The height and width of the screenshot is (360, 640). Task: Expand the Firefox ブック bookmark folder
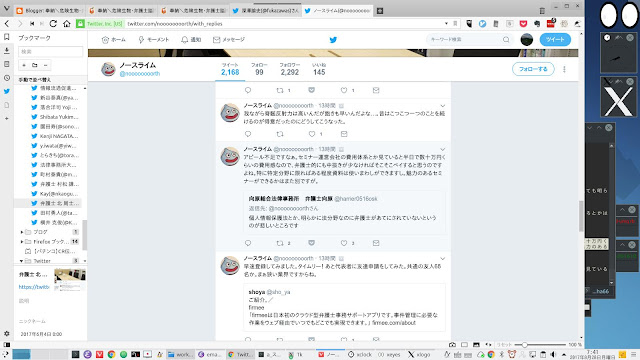click(x=22, y=242)
